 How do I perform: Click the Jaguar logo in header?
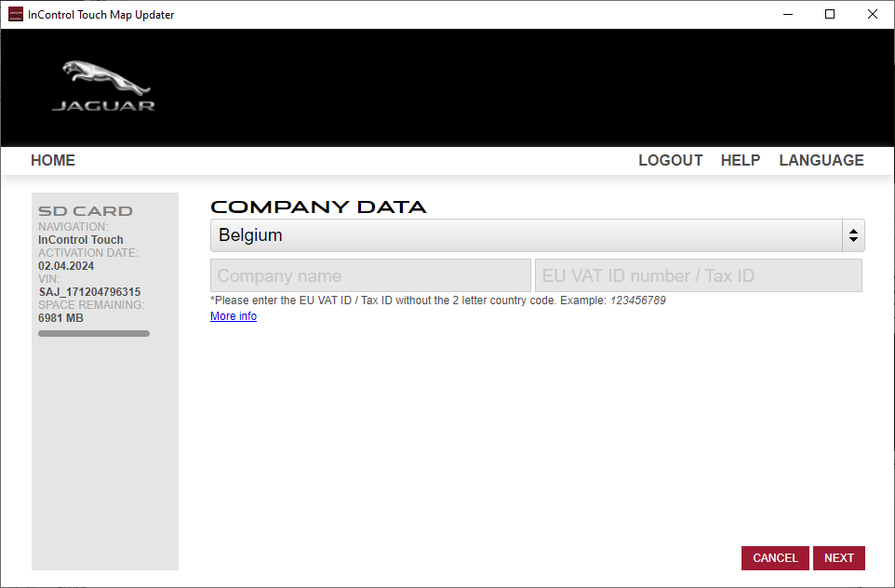pos(103,86)
